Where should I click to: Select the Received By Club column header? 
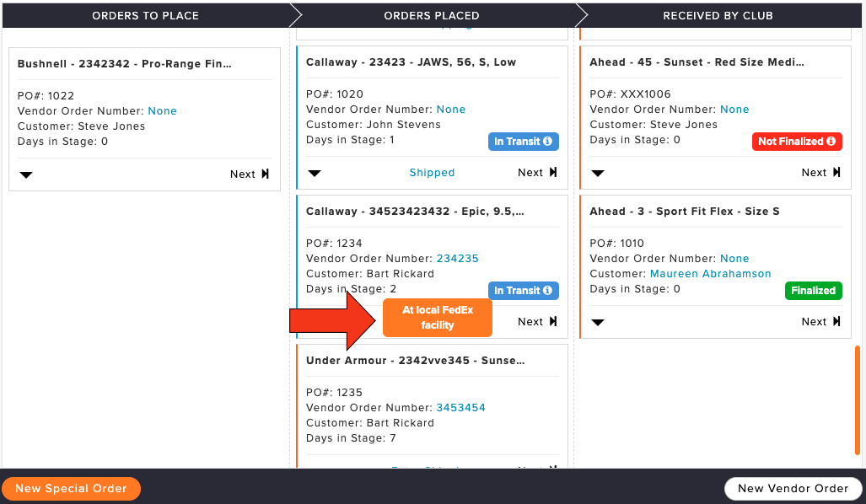click(x=718, y=15)
